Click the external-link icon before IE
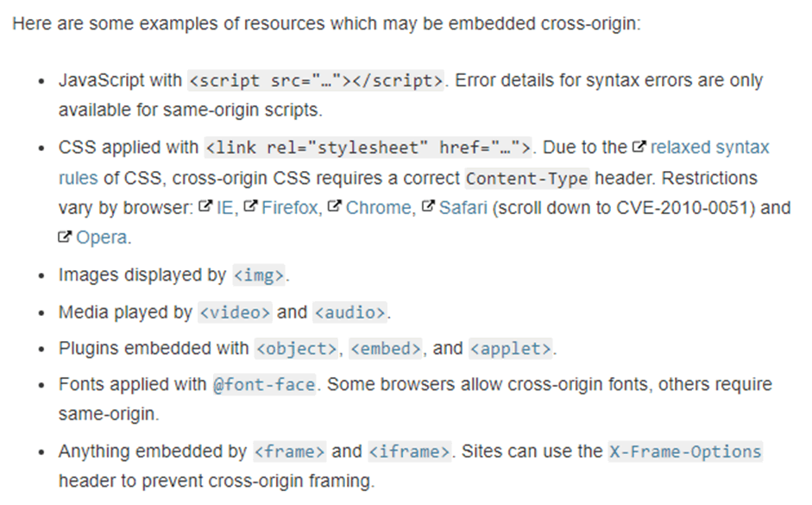Screen dimensions: 812x505 click(x=205, y=206)
